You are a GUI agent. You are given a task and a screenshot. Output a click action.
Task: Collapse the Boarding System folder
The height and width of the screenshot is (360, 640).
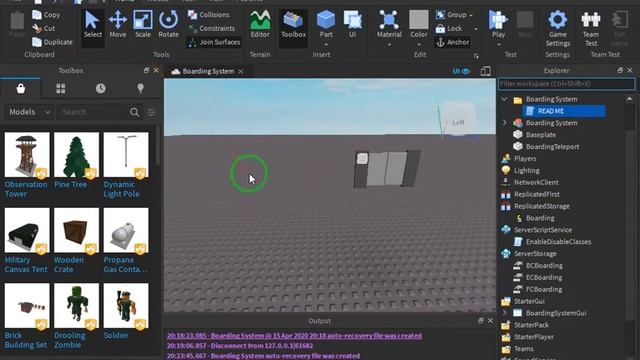[504, 99]
